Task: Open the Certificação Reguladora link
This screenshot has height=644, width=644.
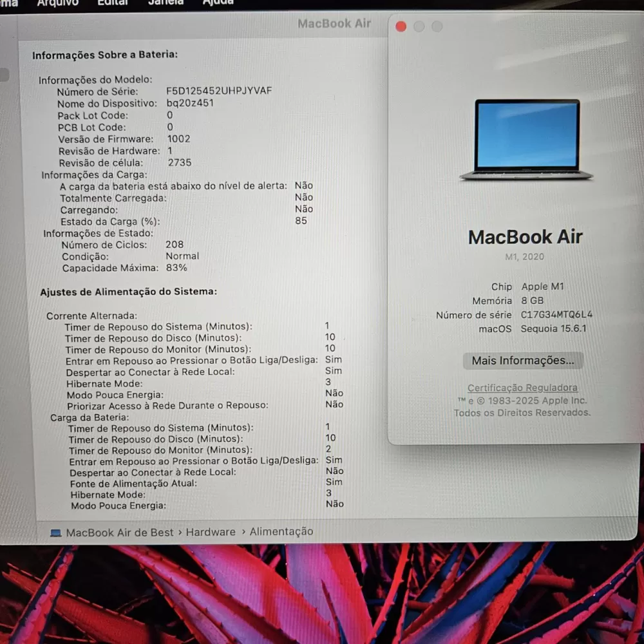Action: tap(522, 388)
